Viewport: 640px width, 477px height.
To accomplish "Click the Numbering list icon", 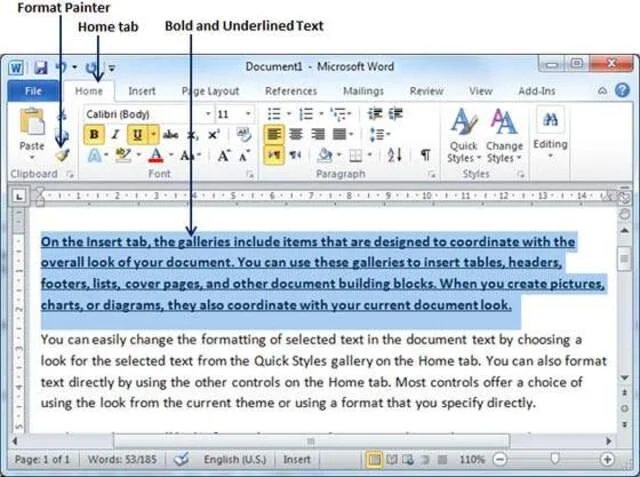I will [x=306, y=114].
